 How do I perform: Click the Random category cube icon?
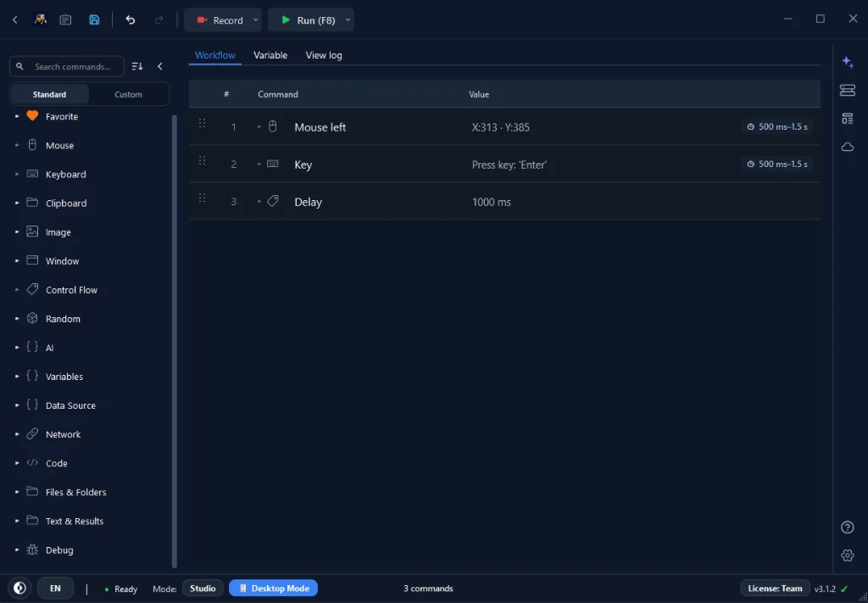(x=33, y=318)
